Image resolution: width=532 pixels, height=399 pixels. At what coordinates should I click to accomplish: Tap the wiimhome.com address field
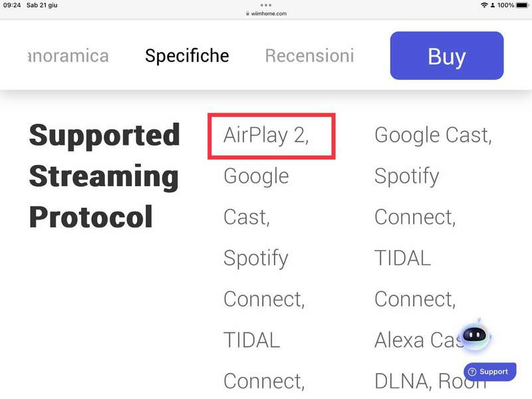(x=268, y=13)
